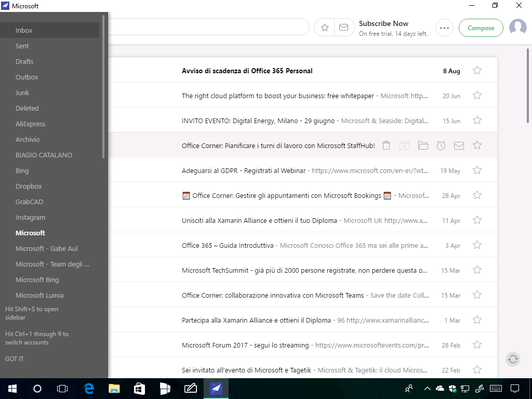
Task: Open Cortana circle on taskbar
Action: coord(37,389)
